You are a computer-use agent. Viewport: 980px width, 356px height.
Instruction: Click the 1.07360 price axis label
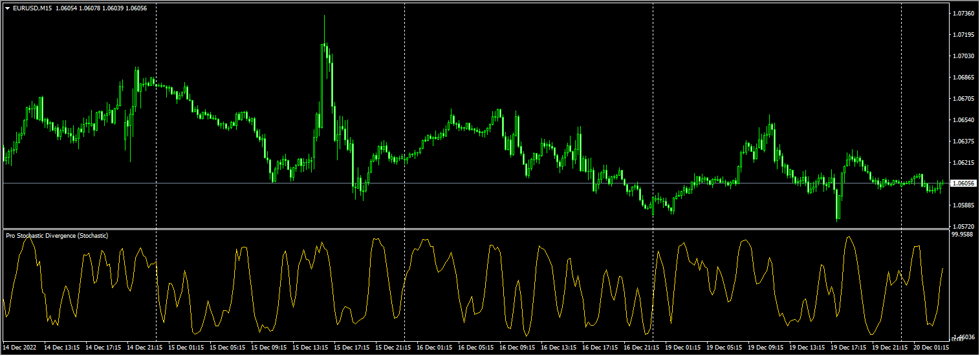click(x=964, y=14)
